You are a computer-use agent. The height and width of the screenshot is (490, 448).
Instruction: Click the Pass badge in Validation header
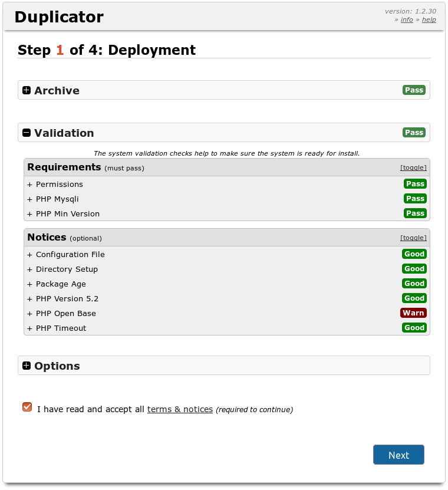coord(414,133)
